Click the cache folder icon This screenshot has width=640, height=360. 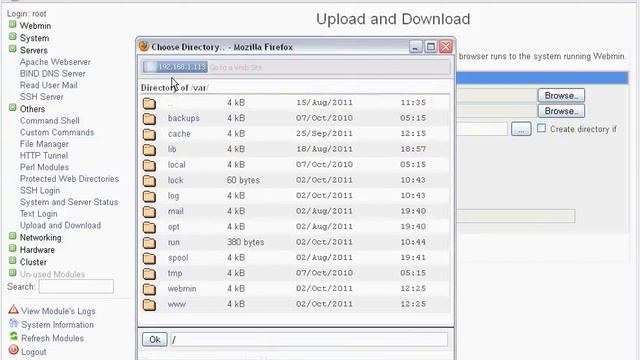pyautogui.click(x=149, y=134)
